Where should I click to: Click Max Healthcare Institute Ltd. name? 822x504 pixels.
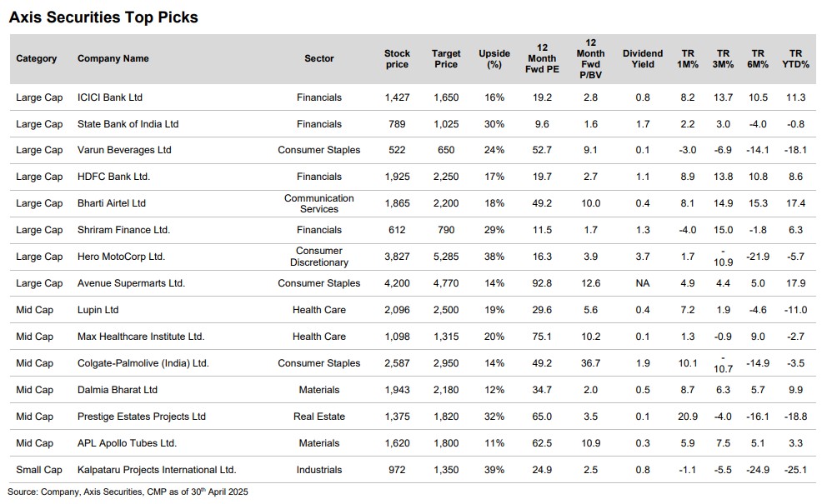click(x=140, y=337)
